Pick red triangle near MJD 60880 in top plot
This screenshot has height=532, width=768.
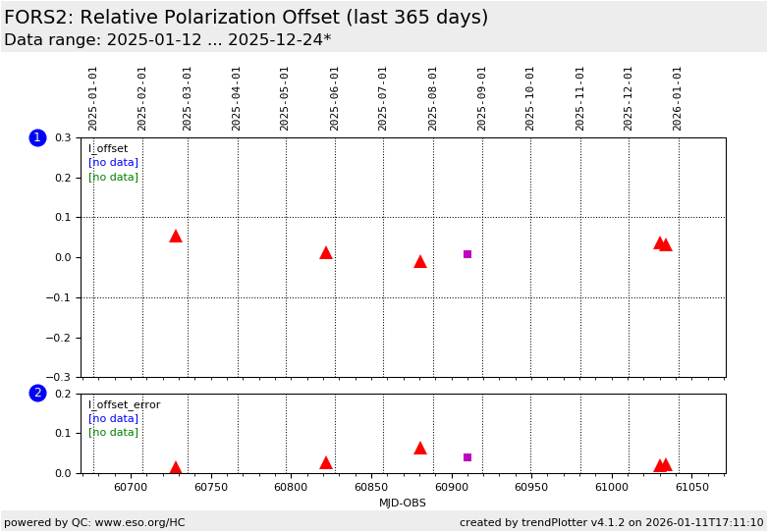pyautogui.click(x=420, y=261)
